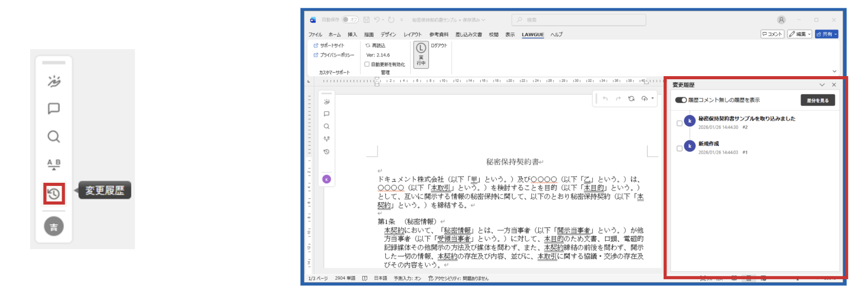The image size is (868, 290).
Task: Open the comment bubble icon in the enlarged sidebar
Action: (x=54, y=109)
